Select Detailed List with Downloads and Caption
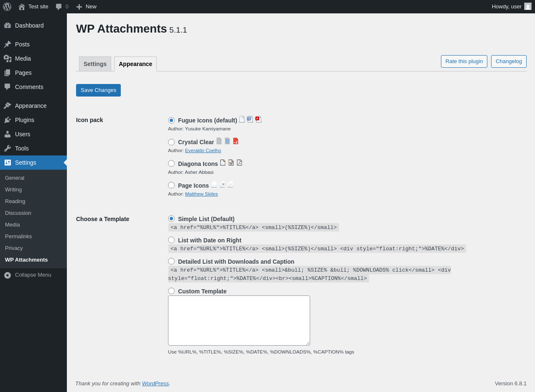This screenshot has height=392, width=535. click(171, 261)
